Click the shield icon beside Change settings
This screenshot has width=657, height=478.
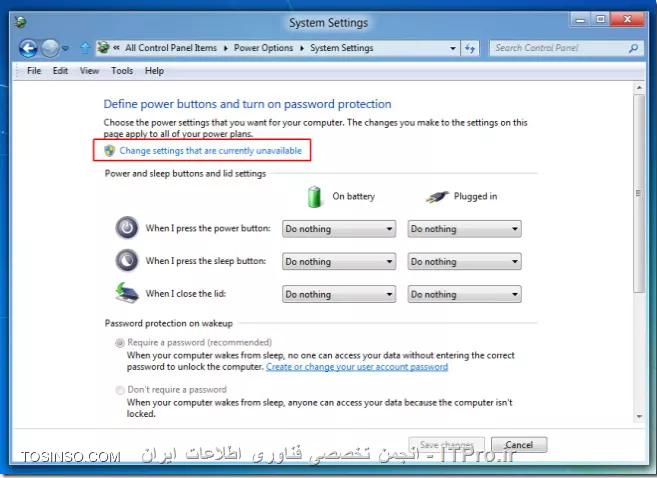(110, 150)
